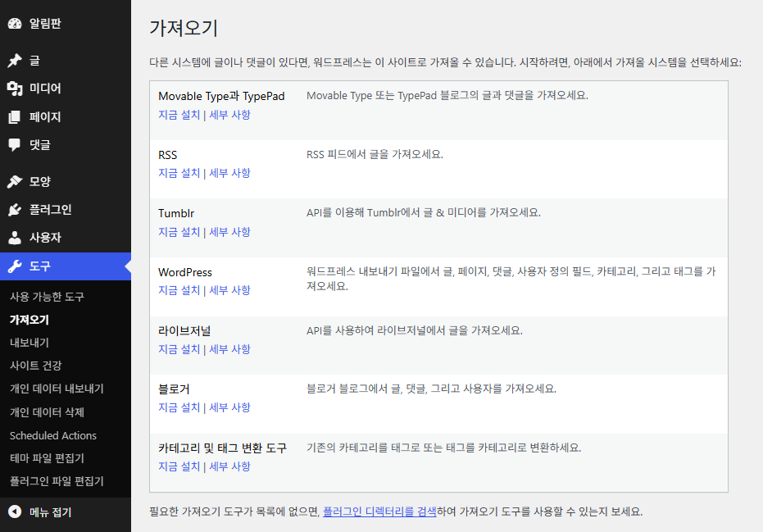Click the Pages (페이지) icon
763x532 pixels.
click(x=15, y=117)
